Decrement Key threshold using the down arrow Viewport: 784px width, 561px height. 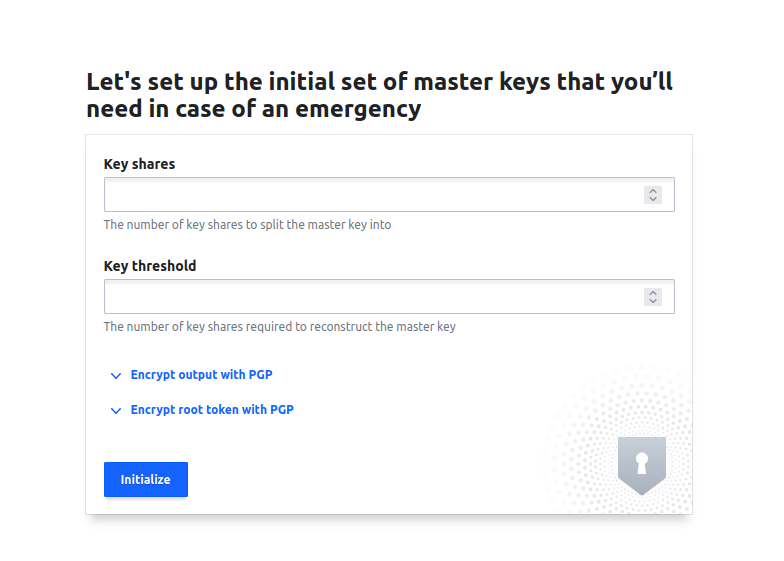[653, 301]
